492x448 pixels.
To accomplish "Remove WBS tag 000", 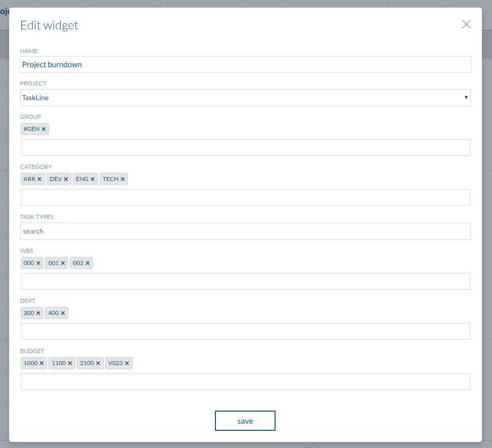I will point(38,263).
